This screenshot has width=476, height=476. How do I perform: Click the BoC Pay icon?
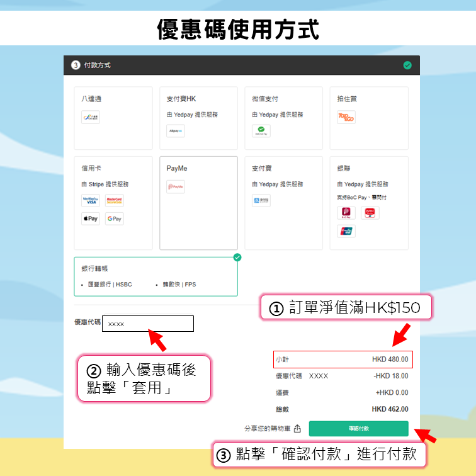[346, 213]
